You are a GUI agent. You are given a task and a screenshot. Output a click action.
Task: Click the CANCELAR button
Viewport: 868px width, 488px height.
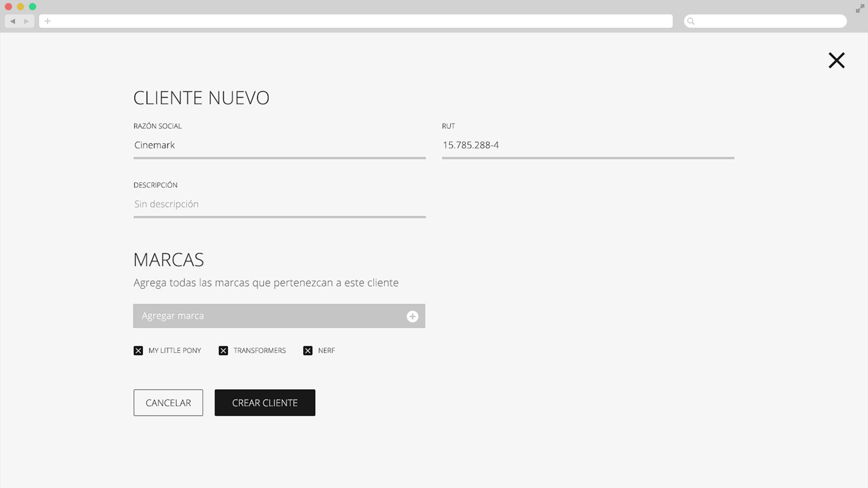pyautogui.click(x=168, y=402)
